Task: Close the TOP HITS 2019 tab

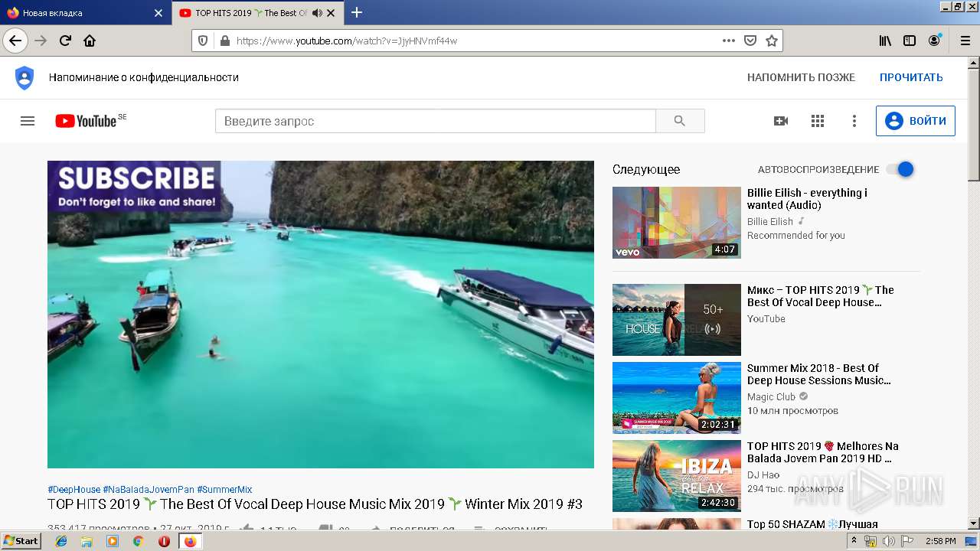Action: click(x=331, y=13)
